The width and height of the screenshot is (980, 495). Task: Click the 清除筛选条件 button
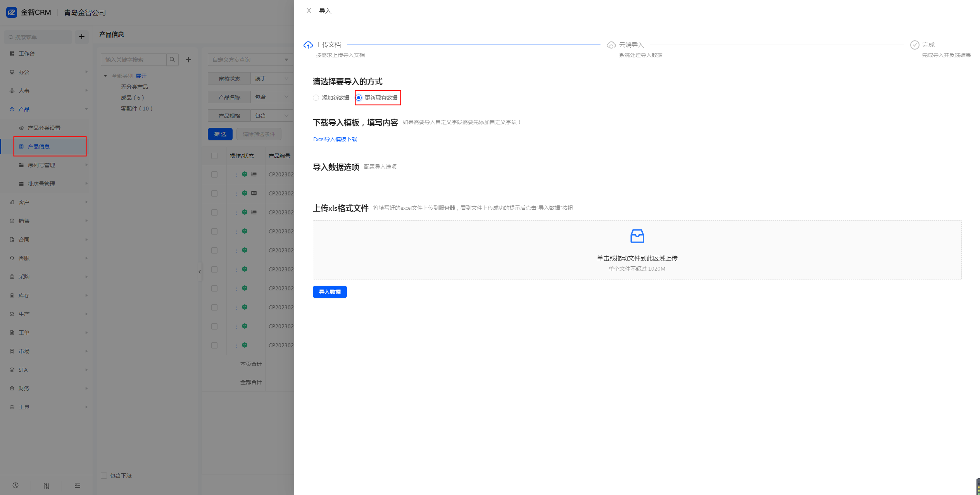coord(259,134)
